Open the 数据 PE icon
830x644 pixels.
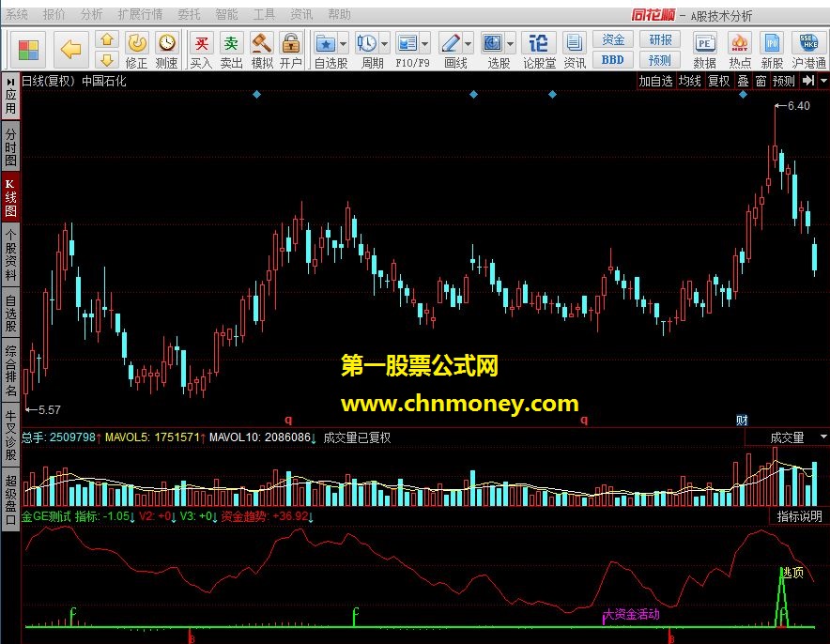(705, 43)
